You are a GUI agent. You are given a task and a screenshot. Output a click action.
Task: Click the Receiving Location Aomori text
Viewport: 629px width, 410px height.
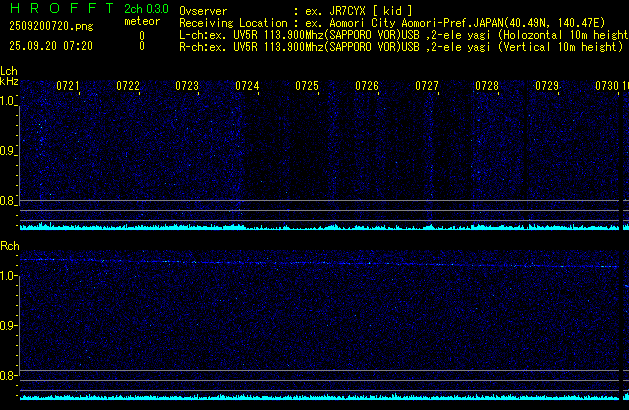400,22
